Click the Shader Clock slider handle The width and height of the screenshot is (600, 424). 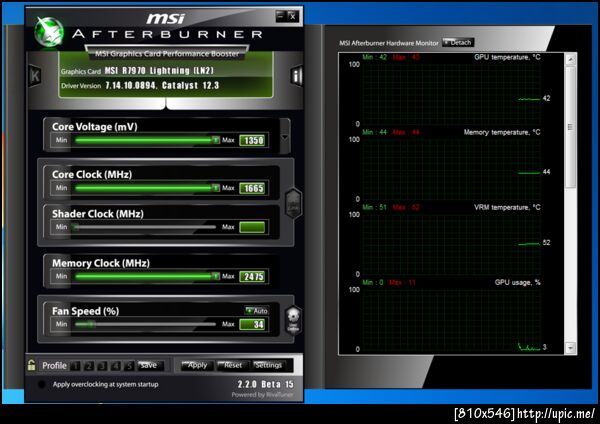point(76,227)
